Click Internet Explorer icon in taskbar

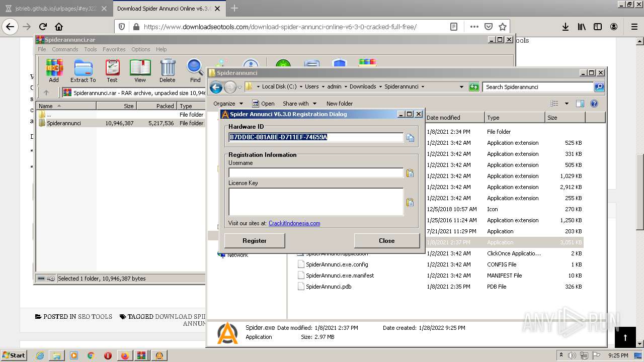click(40, 355)
